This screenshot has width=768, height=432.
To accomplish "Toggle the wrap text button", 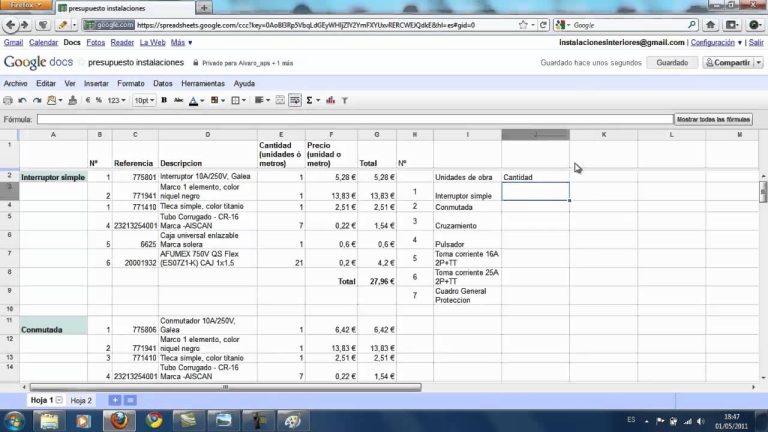I will tap(295, 100).
